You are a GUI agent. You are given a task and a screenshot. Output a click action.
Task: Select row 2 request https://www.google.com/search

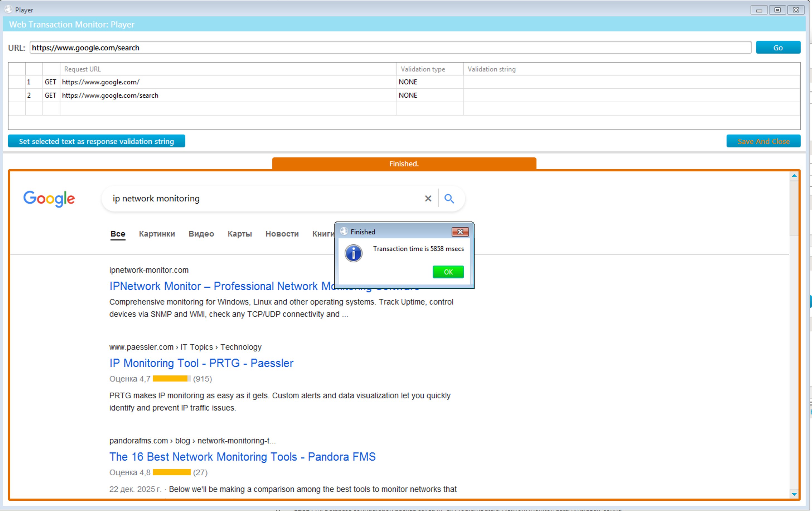pos(404,95)
